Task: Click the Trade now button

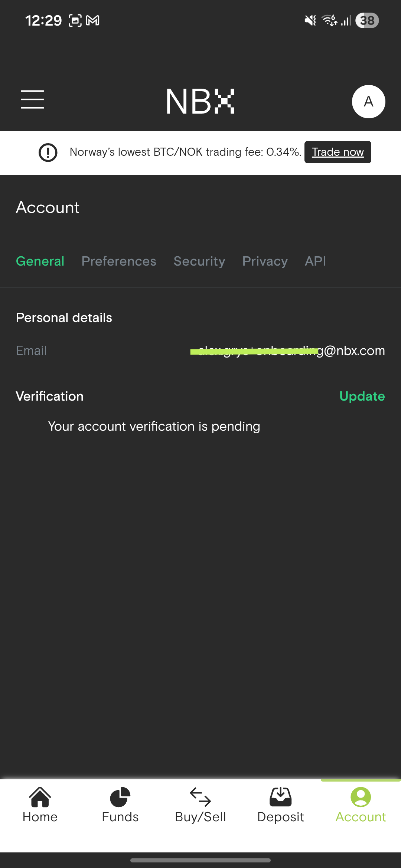Action: (338, 152)
